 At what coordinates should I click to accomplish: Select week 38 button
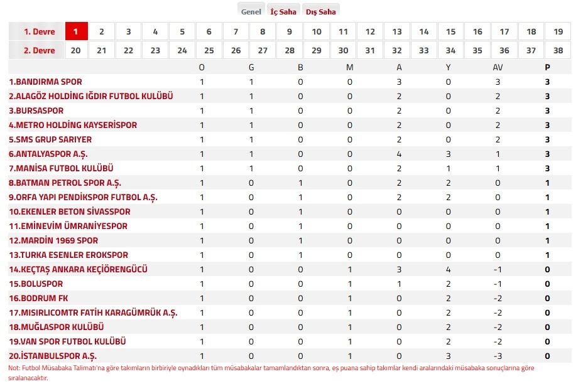coord(558,50)
